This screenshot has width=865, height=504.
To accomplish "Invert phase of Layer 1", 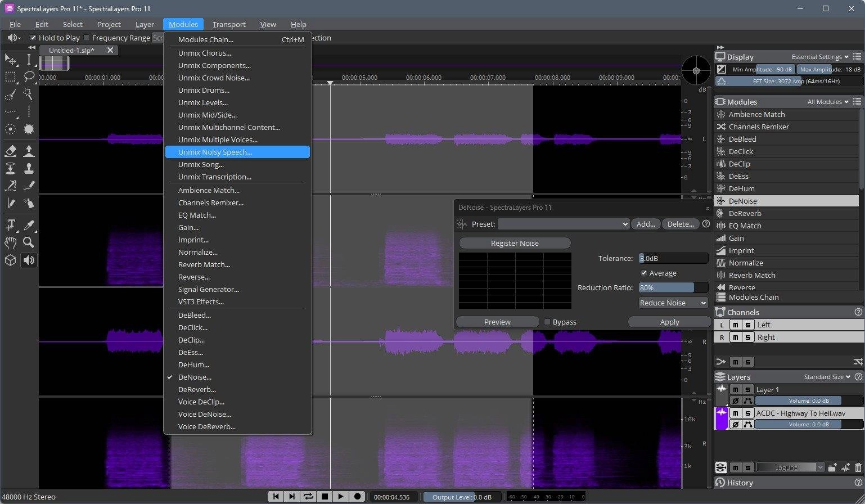I will click(x=735, y=401).
